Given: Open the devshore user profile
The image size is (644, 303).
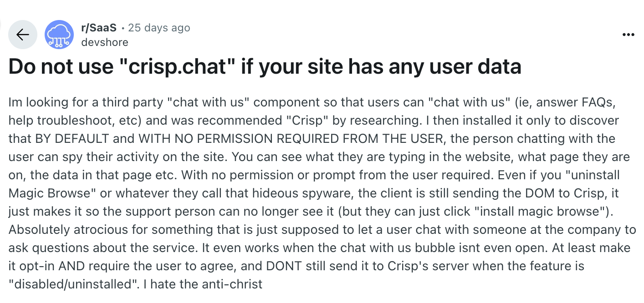Looking at the screenshot, I should click(105, 42).
